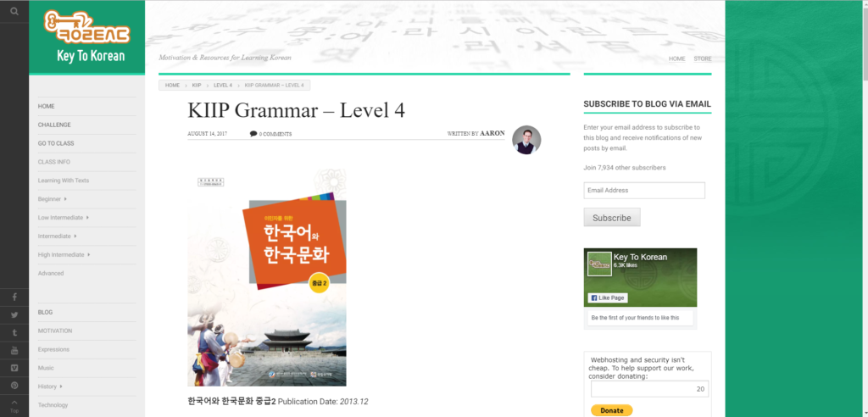Click the Subscribe button
868x417 pixels.
point(612,218)
